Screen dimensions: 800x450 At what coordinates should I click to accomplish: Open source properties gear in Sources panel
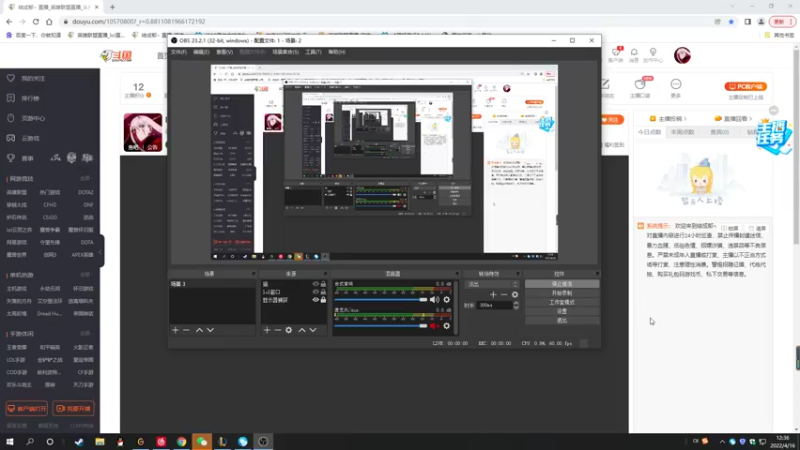pos(289,330)
